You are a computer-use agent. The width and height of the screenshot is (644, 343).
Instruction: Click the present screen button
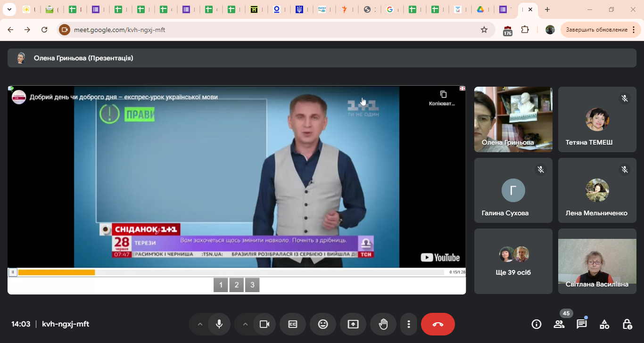pyautogui.click(x=353, y=324)
